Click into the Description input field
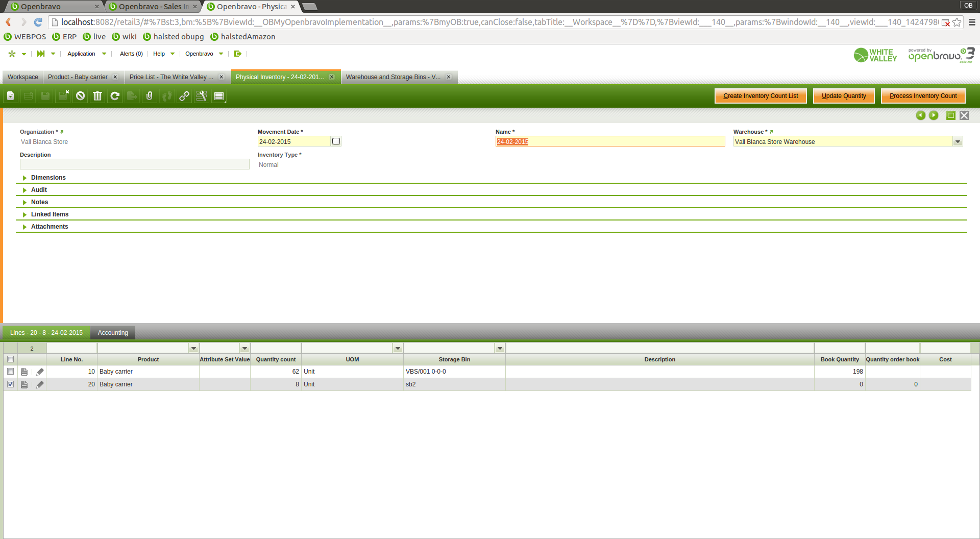This screenshot has width=980, height=539. pos(134,164)
